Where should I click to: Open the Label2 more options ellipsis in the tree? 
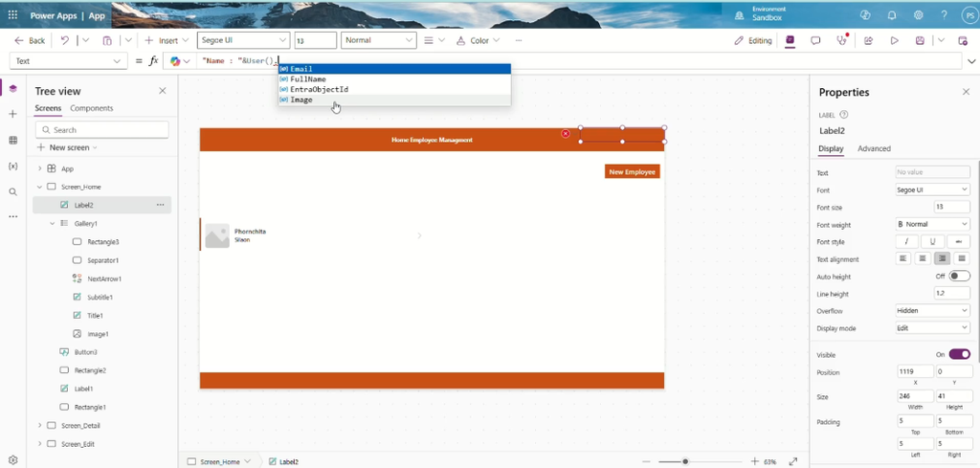tap(161, 204)
